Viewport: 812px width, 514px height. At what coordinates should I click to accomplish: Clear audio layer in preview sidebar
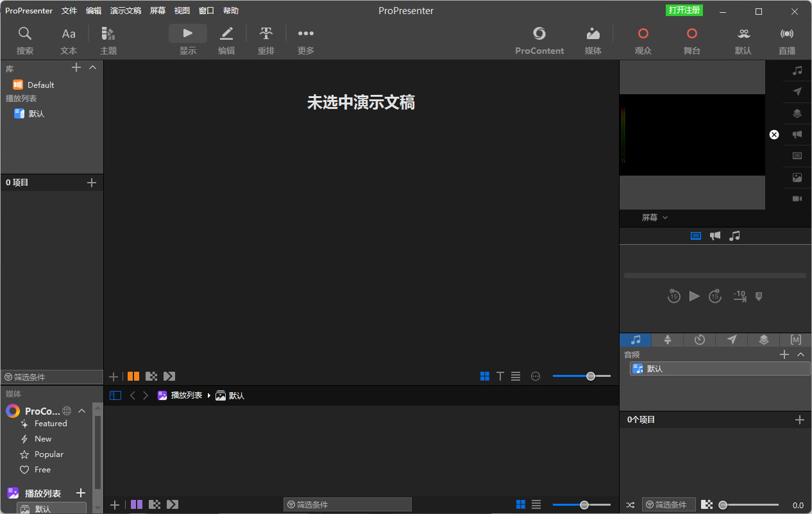coord(797,70)
